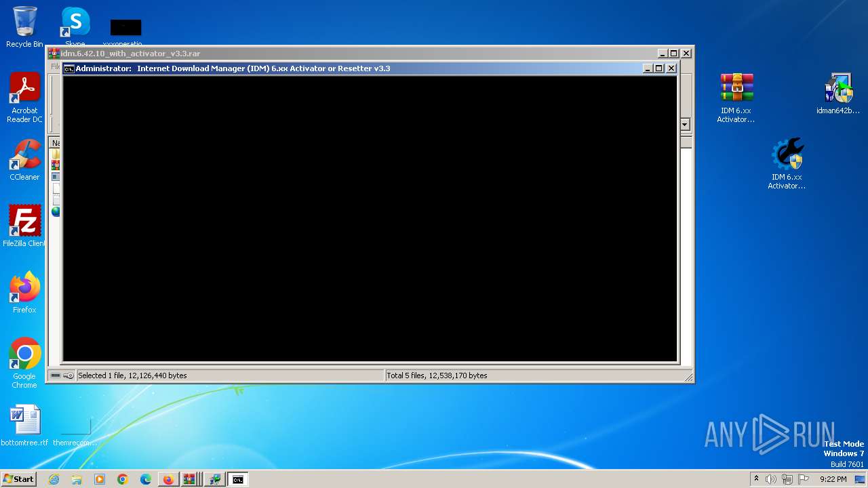Select the Firefox desktop shortcut

point(24,293)
